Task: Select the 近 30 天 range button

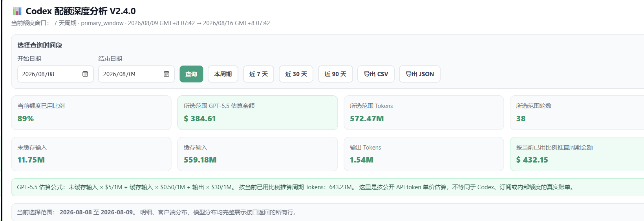Action: pos(296,74)
